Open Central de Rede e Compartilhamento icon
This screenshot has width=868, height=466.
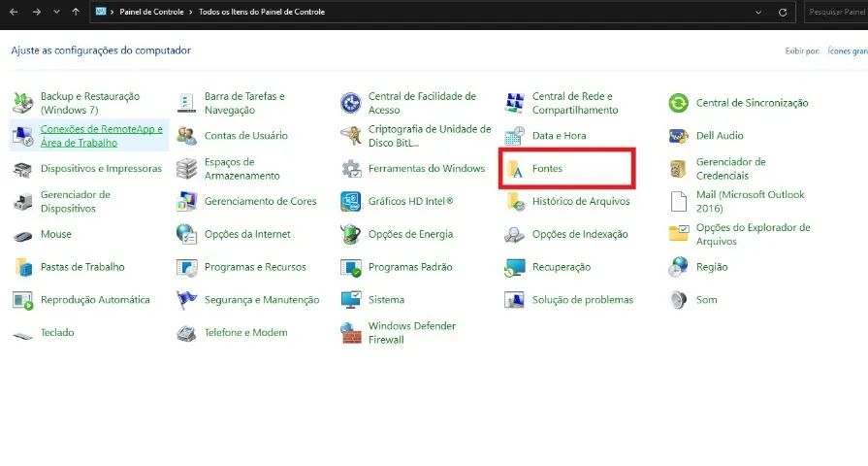coord(514,103)
